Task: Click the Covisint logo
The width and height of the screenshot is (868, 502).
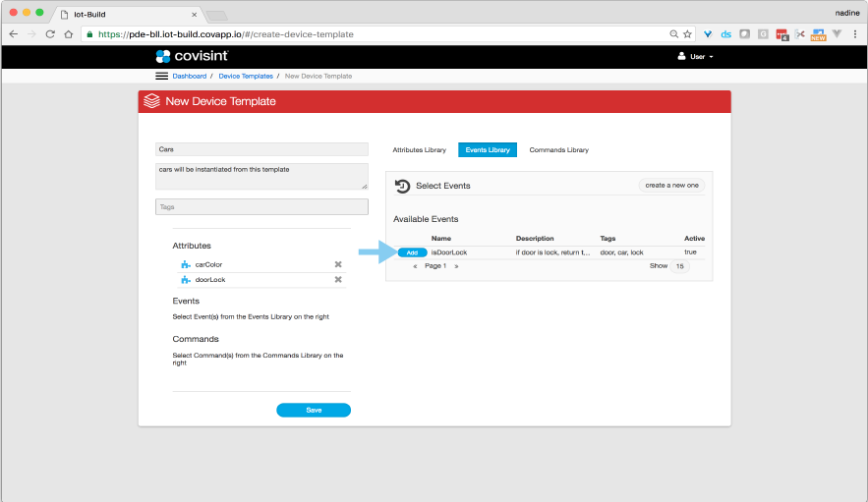Action: coord(191,57)
